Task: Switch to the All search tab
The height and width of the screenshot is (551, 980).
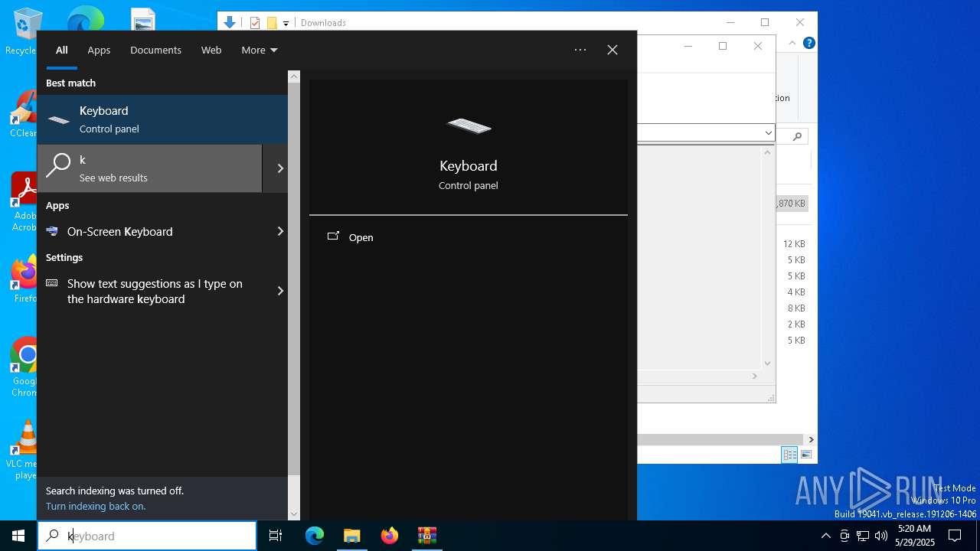Action: pyautogui.click(x=62, y=50)
